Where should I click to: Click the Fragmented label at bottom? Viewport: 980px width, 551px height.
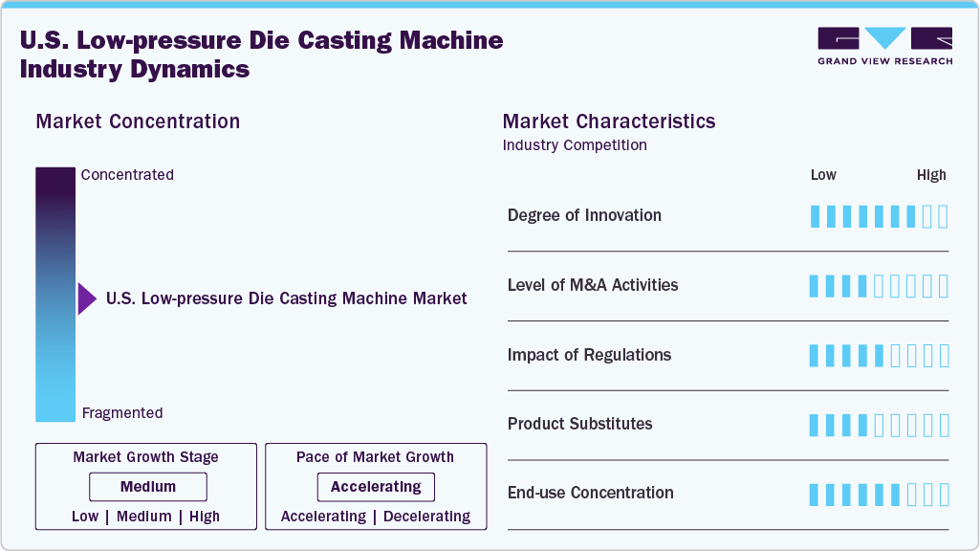click(x=122, y=413)
